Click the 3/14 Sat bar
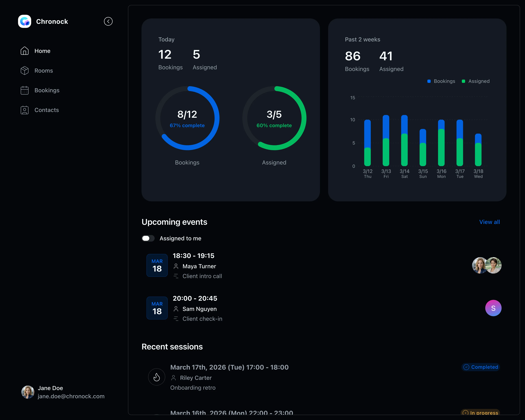The image size is (525, 420). click(404, 141)
